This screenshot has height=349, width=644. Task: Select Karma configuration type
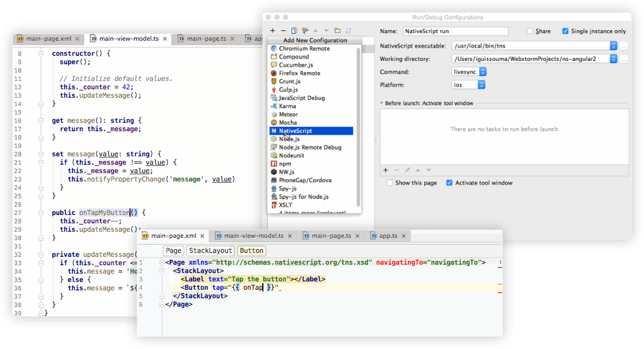click(x=311, y=106)
